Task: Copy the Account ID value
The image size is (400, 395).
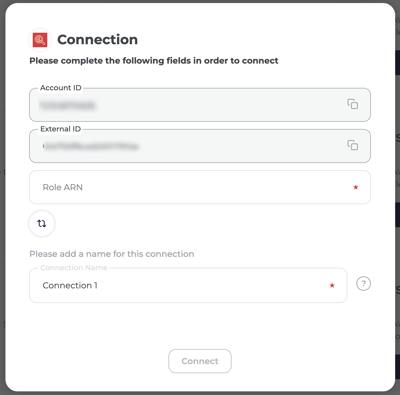Action: pyautogui.click(x=353, y=104)
